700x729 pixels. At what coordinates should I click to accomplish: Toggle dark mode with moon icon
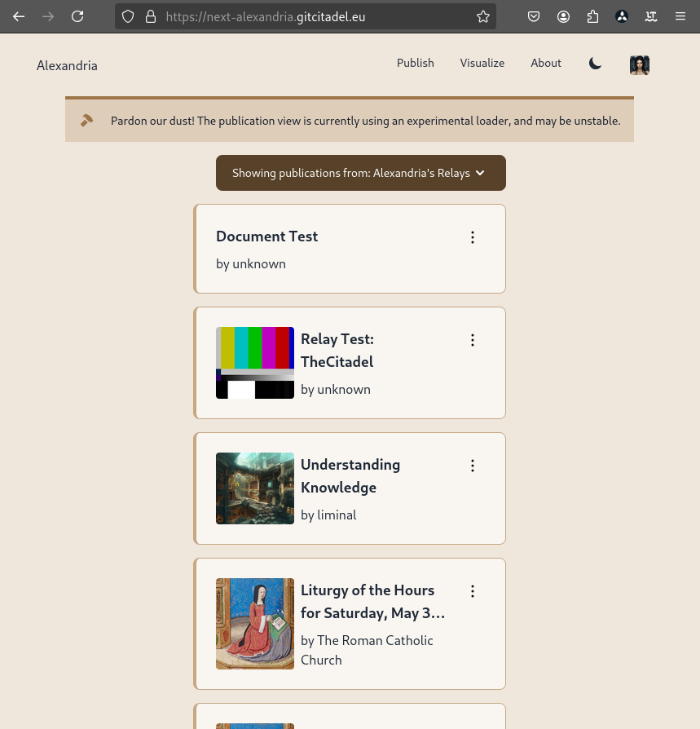596,64
